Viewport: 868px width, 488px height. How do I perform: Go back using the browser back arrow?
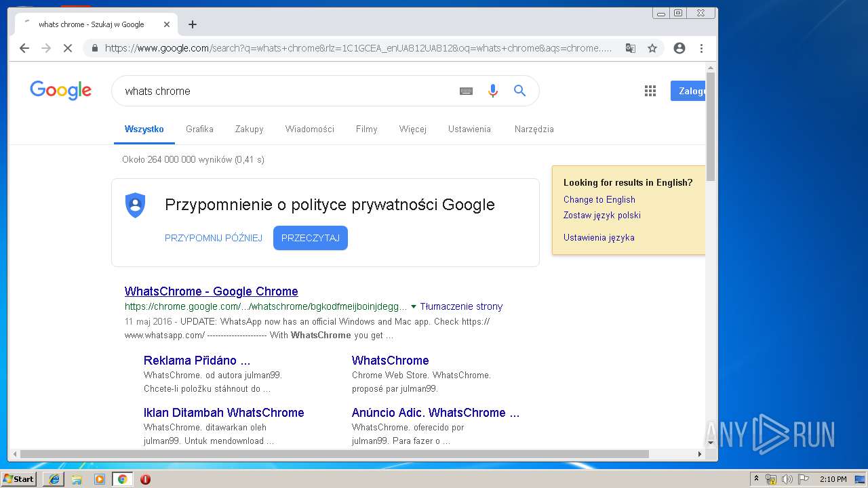24,48
